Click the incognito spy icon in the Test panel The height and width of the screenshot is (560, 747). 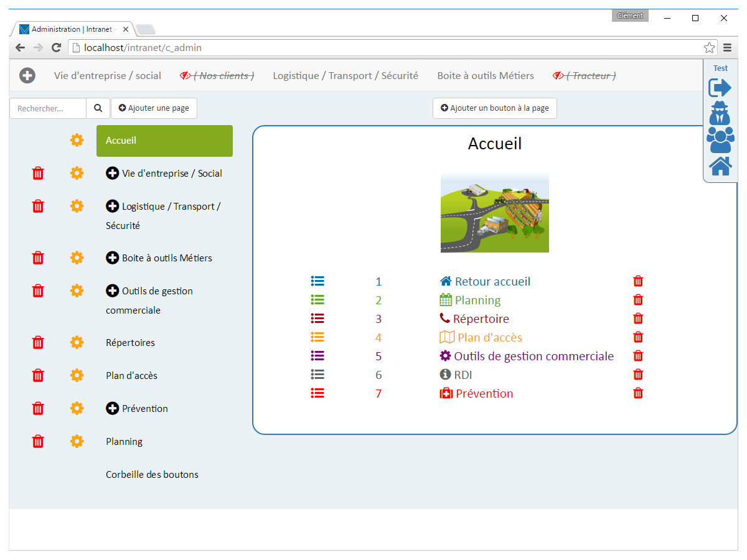(720, 113)
